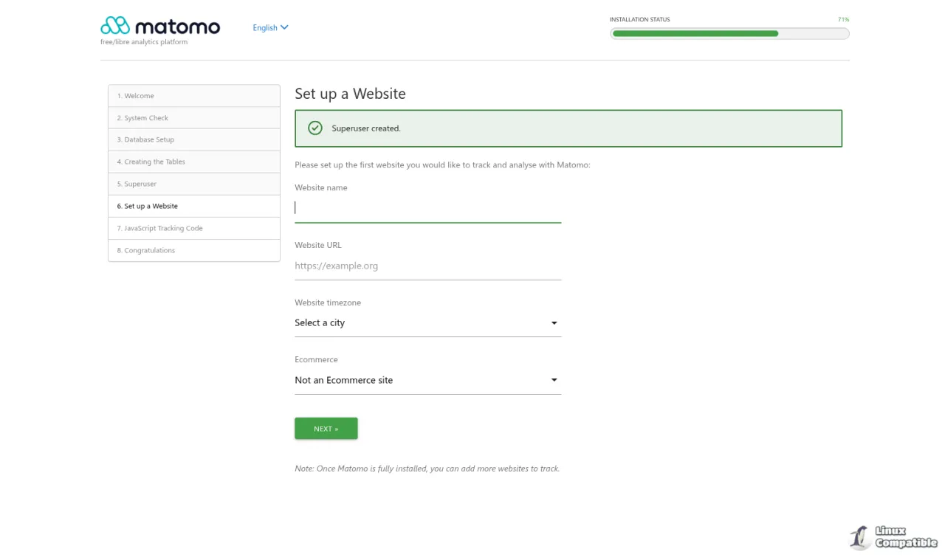Click the Matomo logo
The image size is (945, 560).
pos(160,27)
